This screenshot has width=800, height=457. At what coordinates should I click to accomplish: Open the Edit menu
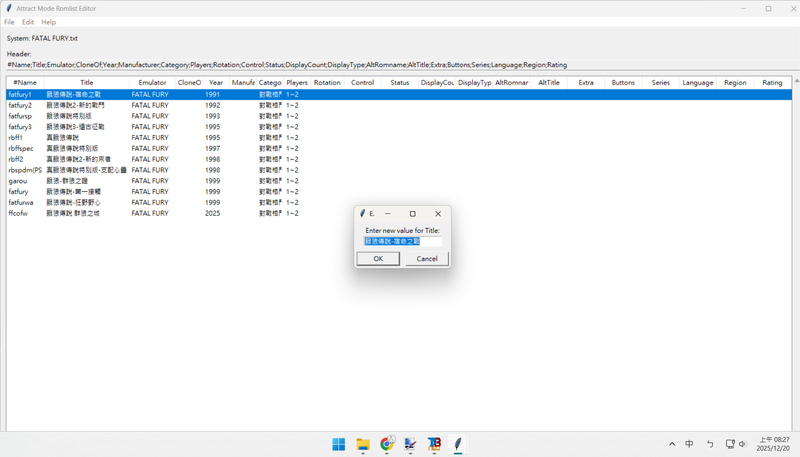[x=28, y=22]
